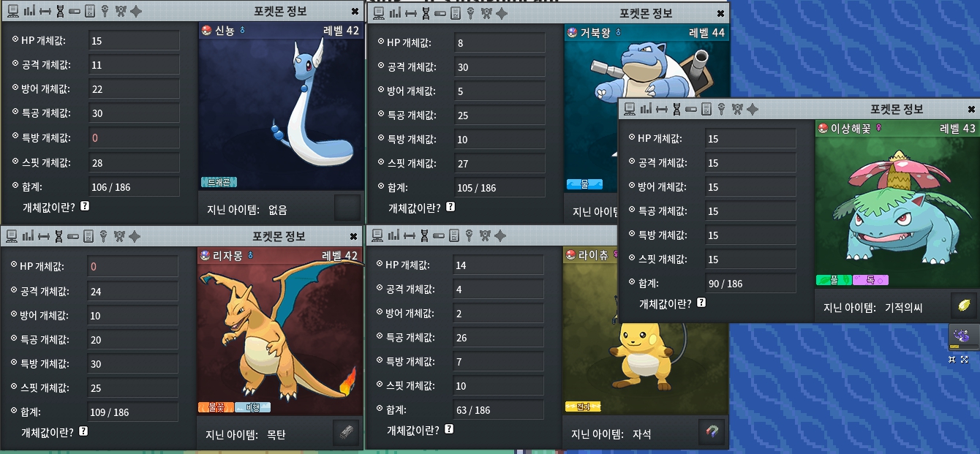Click the 비행 type badge of 리자몽

click(x=253, y=407)
